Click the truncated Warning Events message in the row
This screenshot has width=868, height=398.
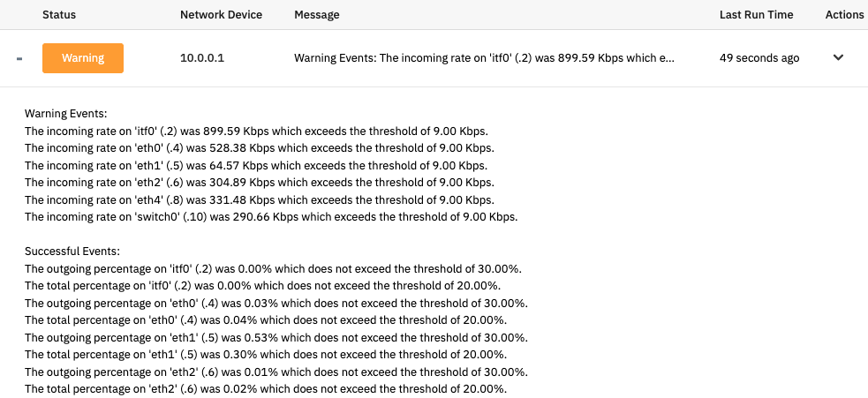[485, 58]
